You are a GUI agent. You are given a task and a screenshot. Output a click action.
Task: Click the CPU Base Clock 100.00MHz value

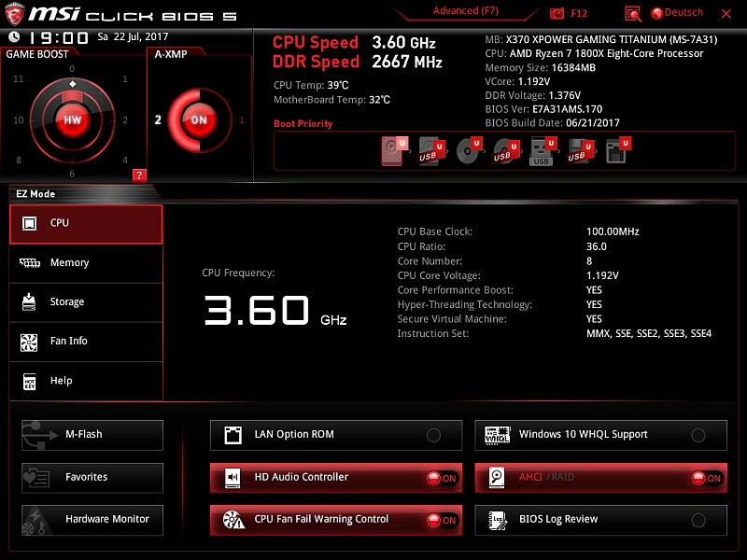[613, 231]
